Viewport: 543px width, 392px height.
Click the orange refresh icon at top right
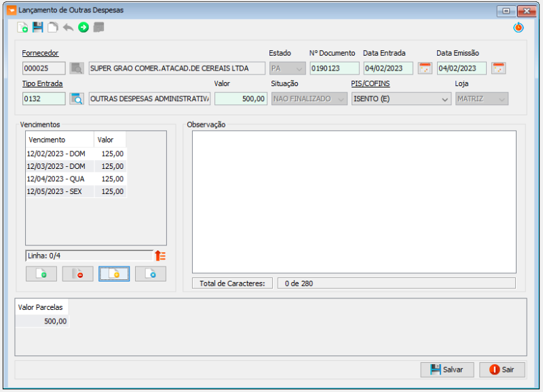coord(519,28)
